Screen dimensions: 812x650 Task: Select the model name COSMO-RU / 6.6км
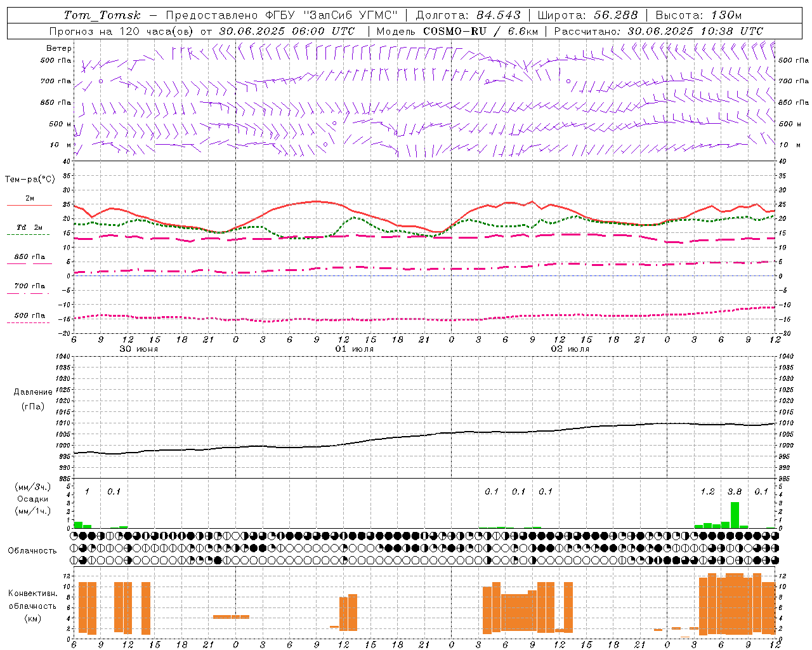(x=480, y=31)
